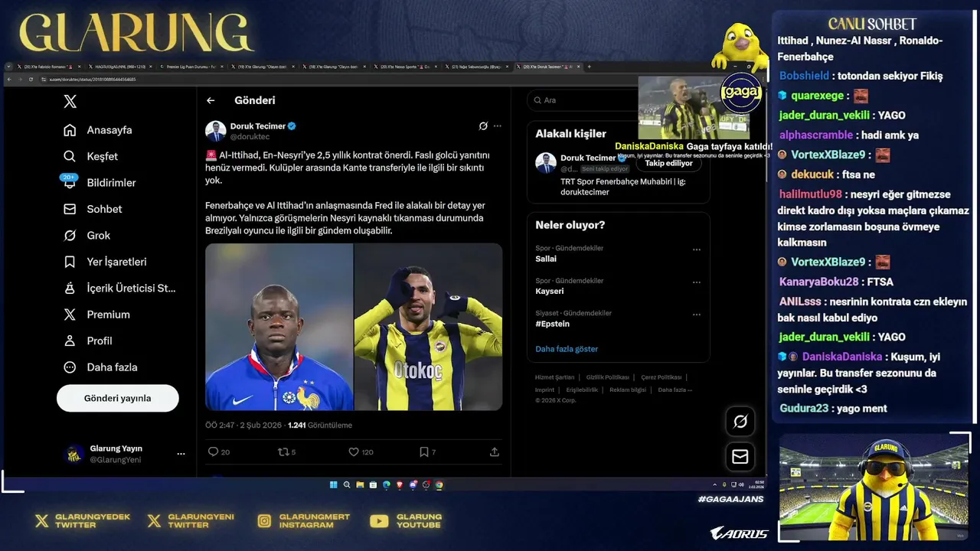Click the X logo in sidebar
The height and width of the screenshot is (551, 980).
pos(70,101)
